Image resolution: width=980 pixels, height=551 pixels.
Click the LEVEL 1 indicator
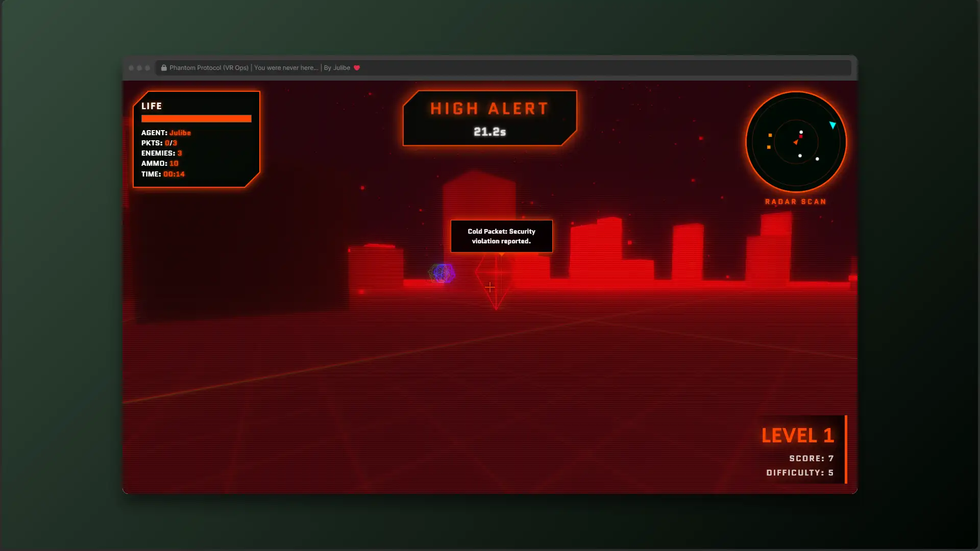[797, 436]
